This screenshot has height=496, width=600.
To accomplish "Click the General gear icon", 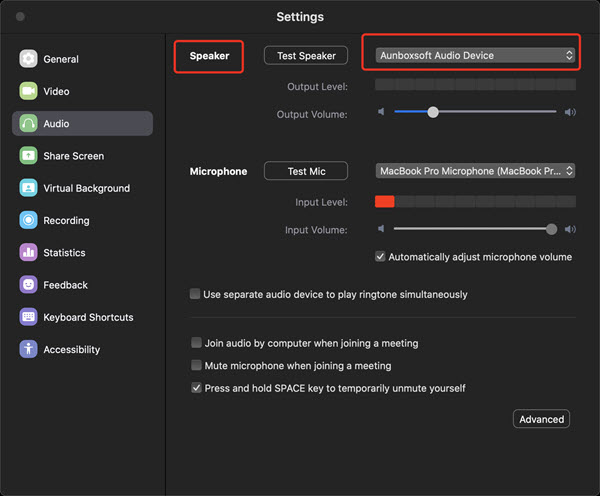I will 28,59.
